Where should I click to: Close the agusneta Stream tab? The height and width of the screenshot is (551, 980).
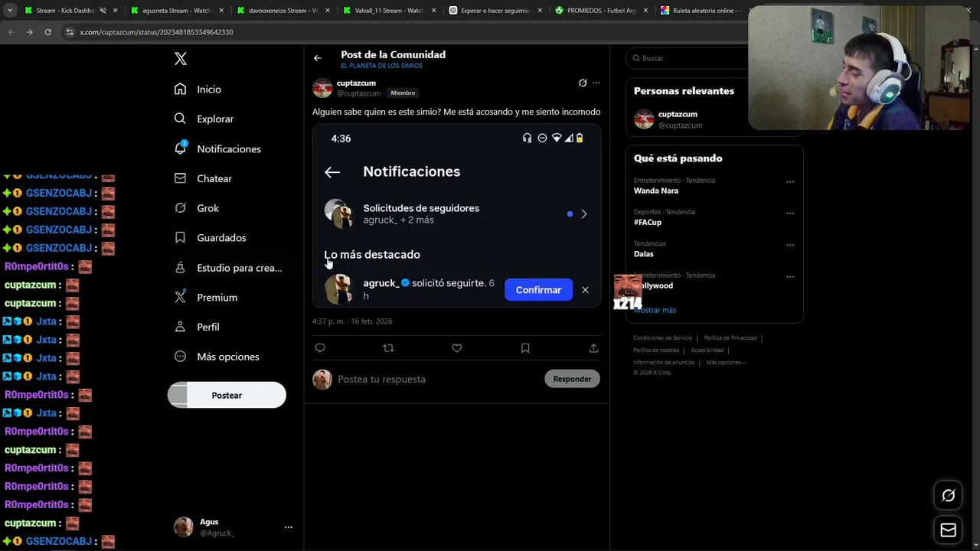pos(221,11)
